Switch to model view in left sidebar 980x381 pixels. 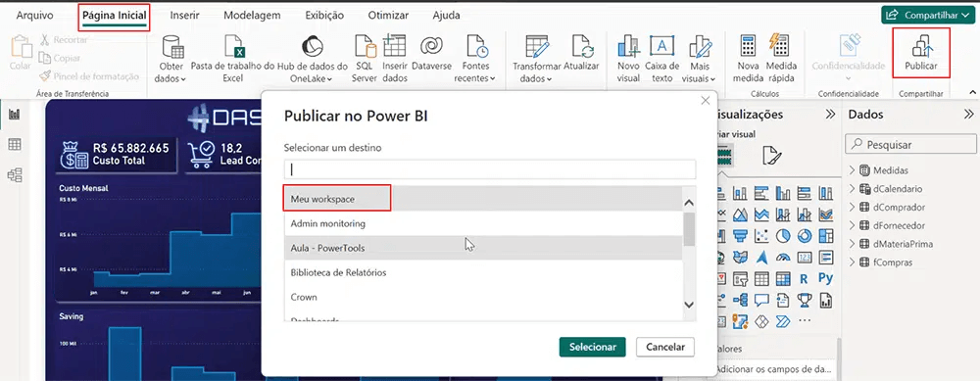[x=15, y=175]
